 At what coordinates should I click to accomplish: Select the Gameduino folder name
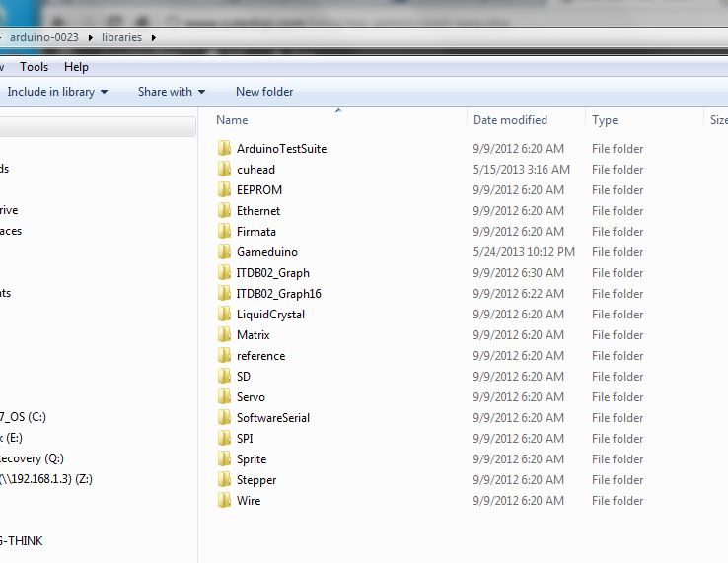267,252
